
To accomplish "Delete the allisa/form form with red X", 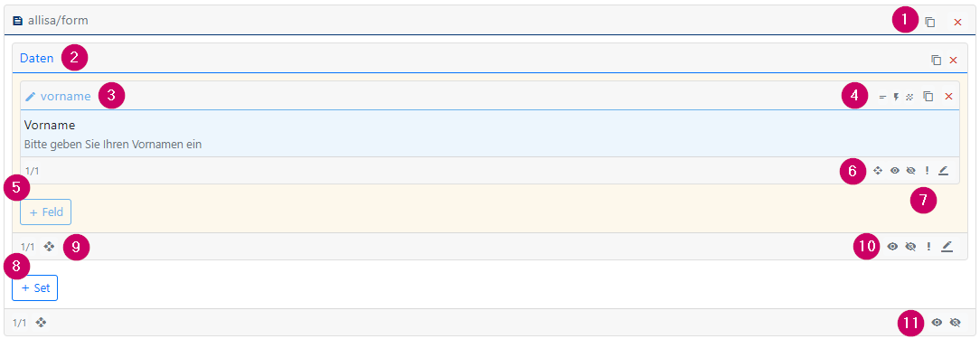I will (957, 22).
